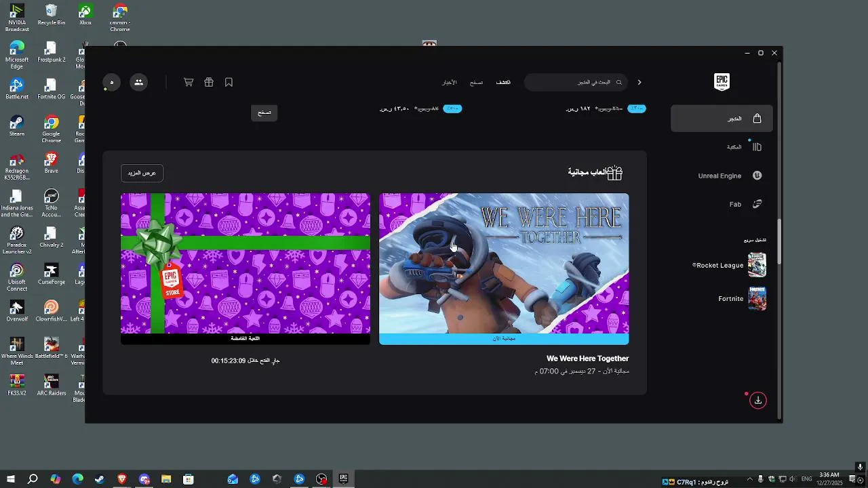Open ARC Raiders desktop shortcut
Screen dimensions: 868x488
coord(52,386)
